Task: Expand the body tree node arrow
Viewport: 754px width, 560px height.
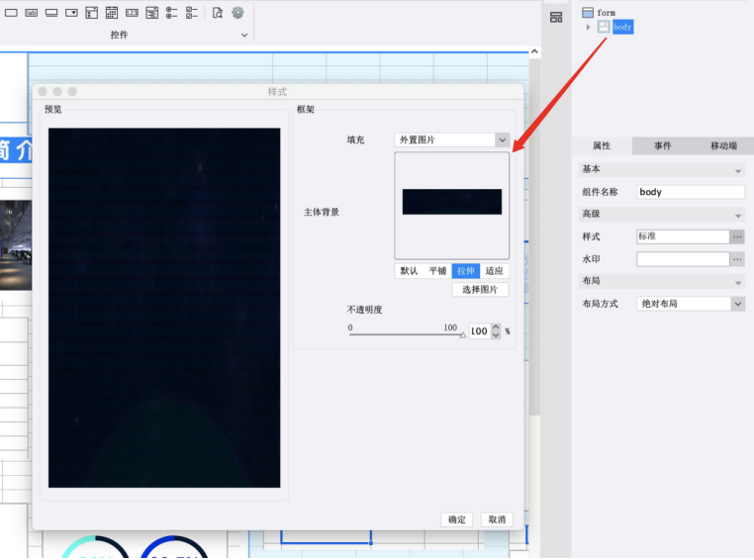Action: pos(588,27)
